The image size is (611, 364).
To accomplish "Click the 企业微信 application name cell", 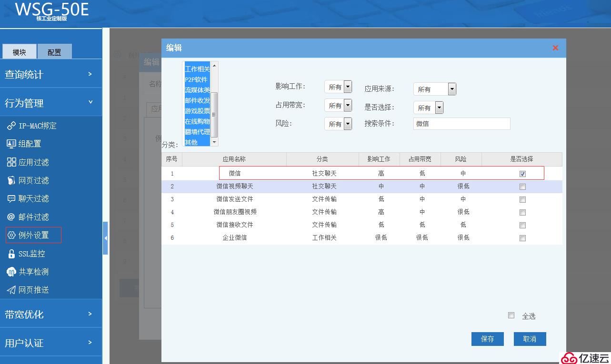I will pyautogui.click(x=234, y=237).
